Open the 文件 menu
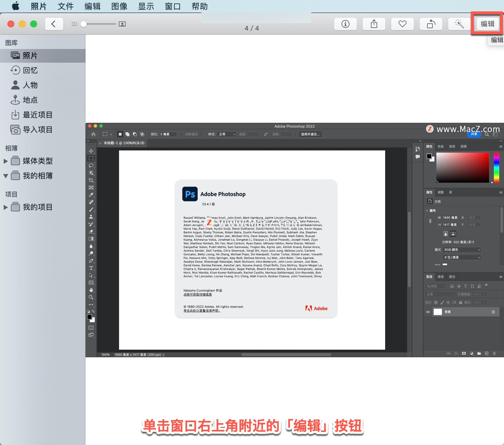 tap(66, 6)
